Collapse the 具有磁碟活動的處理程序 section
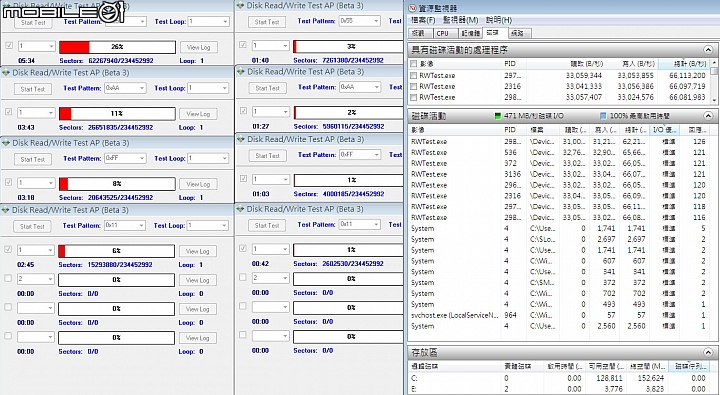The width and height of the screenshot is (720, 395). [x=708, y=50]
